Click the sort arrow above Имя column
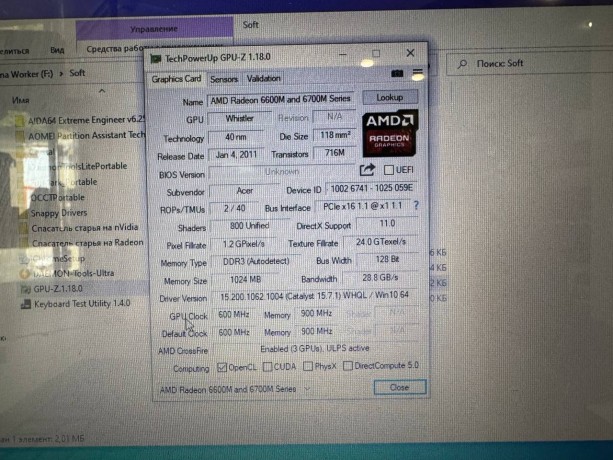The image size is (613, 460). (x=102, y=91)
